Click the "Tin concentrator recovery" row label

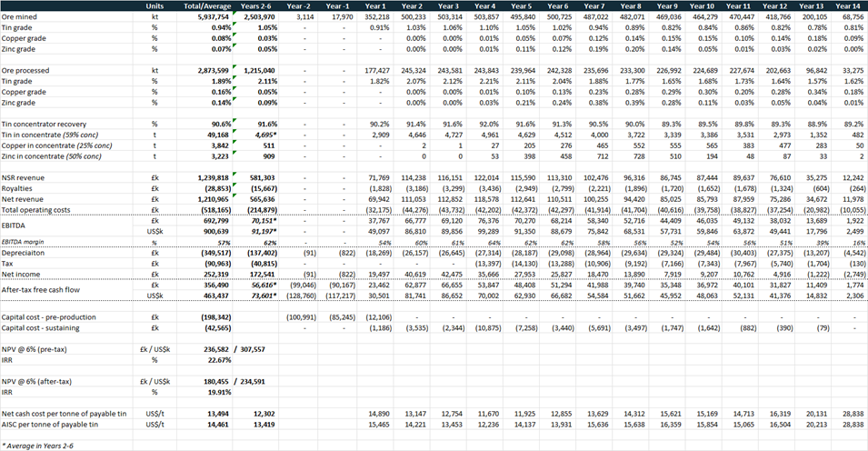[x=43, y=123]
